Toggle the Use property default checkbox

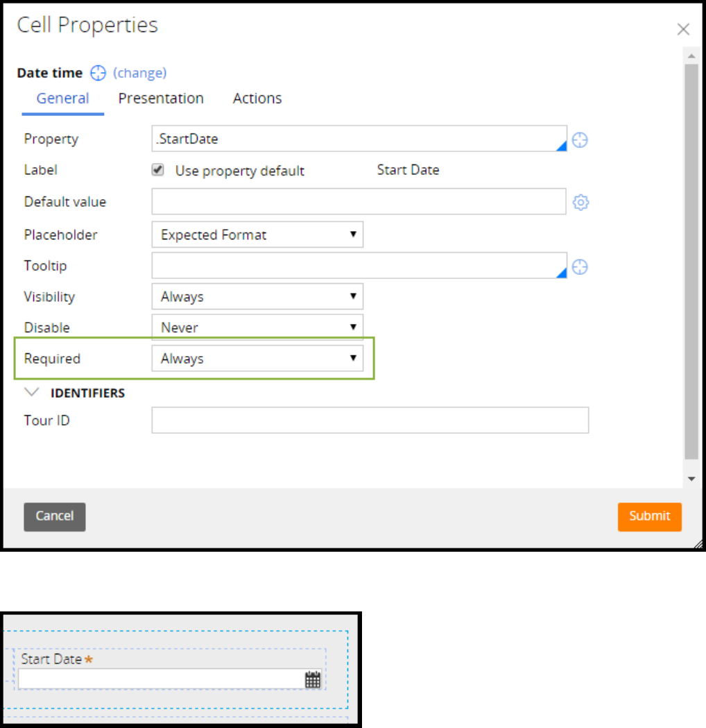coord(159,170)
